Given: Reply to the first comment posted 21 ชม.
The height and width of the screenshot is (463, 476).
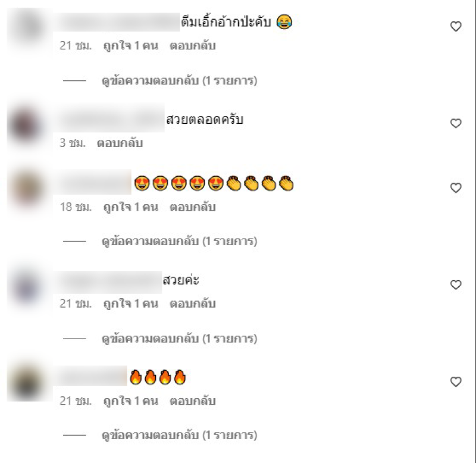Looking at the screenshot, I should 192,46.
